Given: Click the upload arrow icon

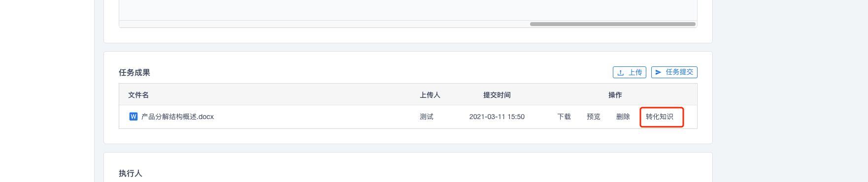Looking at the screenshot, I should (x=621, y=72).
